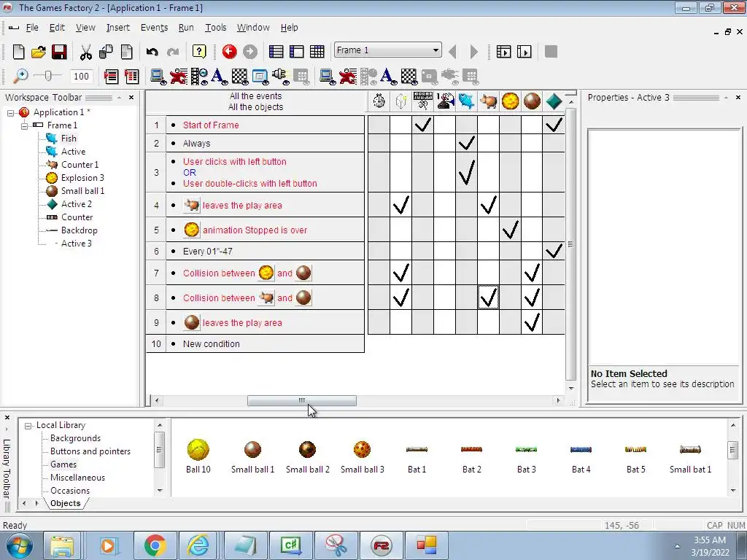Viewport: 747px width, 560px height.
Task: Open the Properties panel options arrow
Action: click(726, 98)
